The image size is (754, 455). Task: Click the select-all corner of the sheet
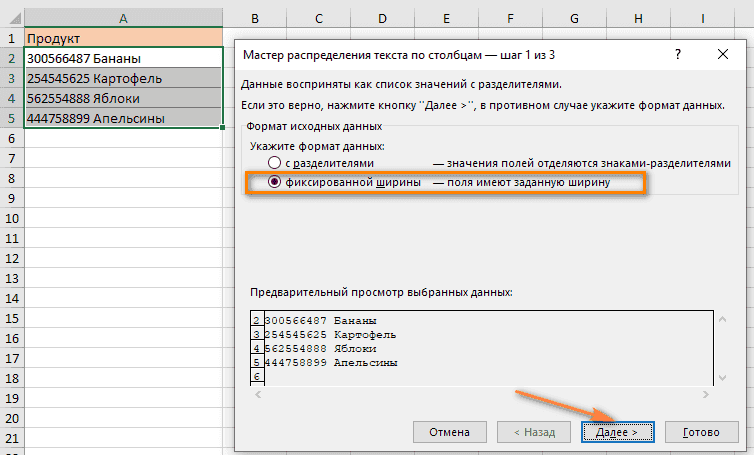pyautogui.click(x=11, y=18)
